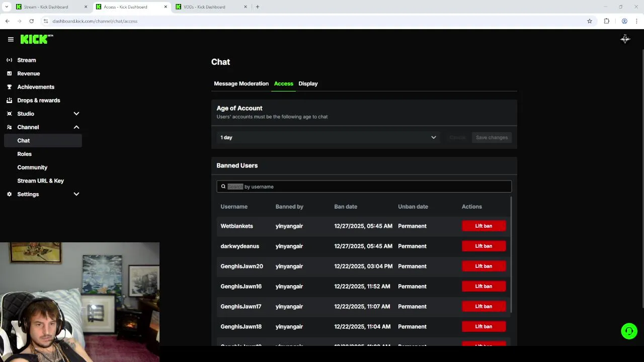Lift ban for GenghisJawn18
Viewport: 644px width, 362px height.
point(484,327)
